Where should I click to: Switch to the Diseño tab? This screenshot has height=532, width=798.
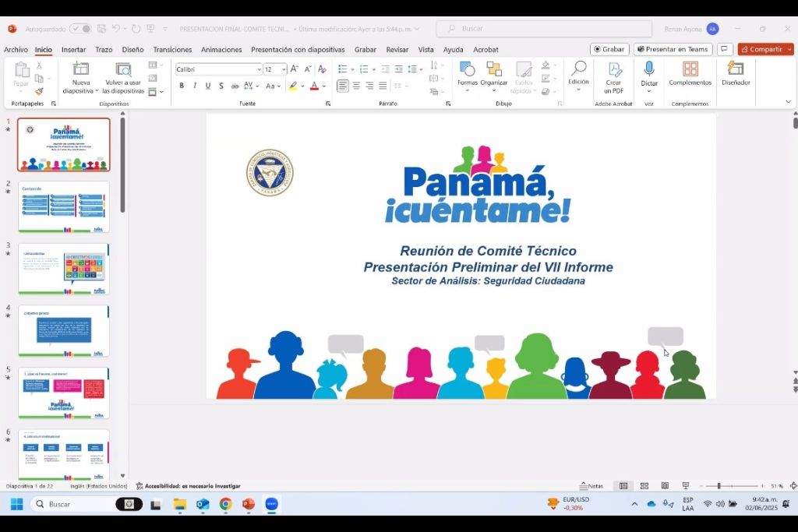(x=132, y=49)
